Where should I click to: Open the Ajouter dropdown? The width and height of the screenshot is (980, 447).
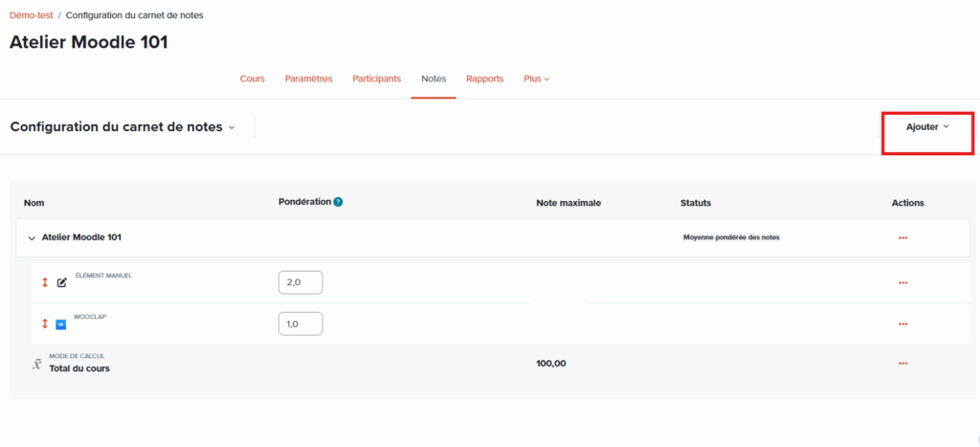pyautogui.click(x=926, y=126)
